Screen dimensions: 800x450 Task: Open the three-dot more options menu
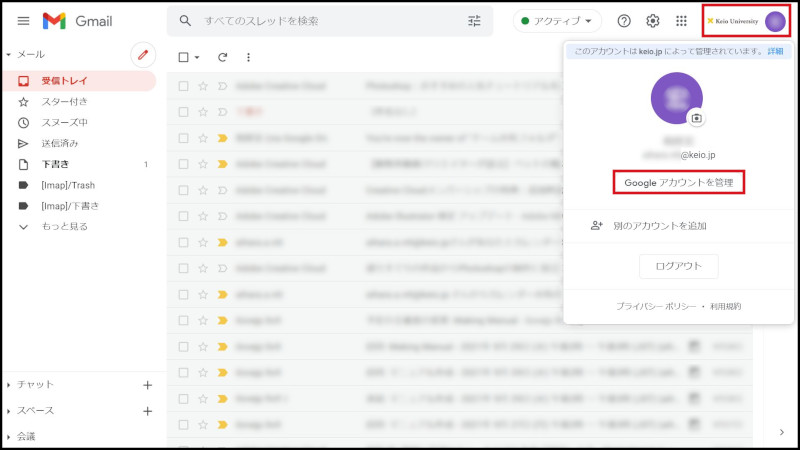pyautogui.click(x=248, y=58)
